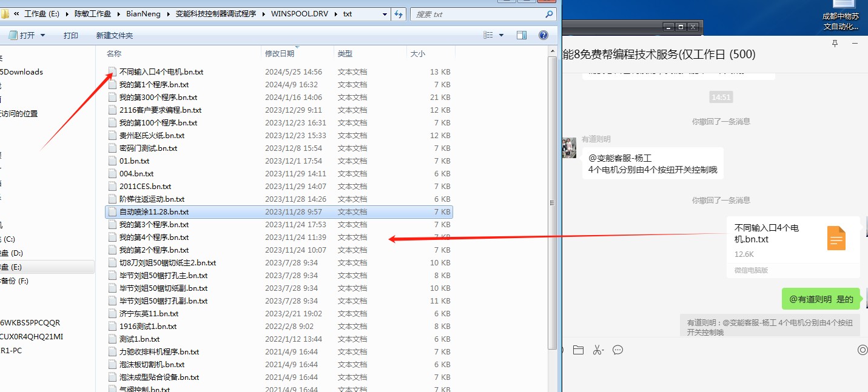Toggle the preview pane icon
The image size is (868, 392).
pos(522,35)
